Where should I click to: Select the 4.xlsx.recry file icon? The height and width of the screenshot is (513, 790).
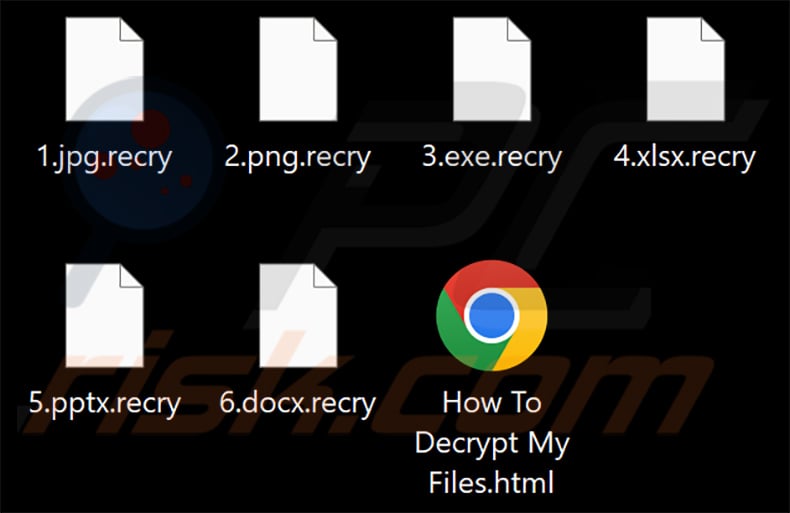click(685, 69)
